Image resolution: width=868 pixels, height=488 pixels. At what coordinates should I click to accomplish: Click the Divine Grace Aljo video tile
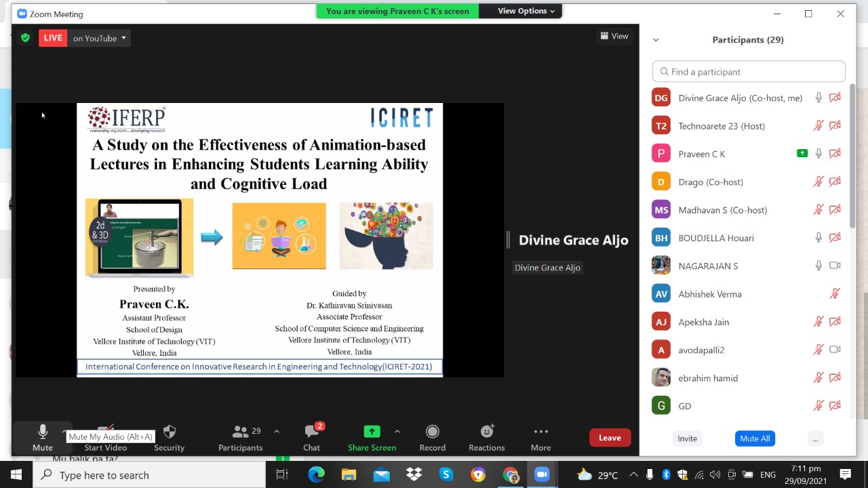[x=573, y=240]
